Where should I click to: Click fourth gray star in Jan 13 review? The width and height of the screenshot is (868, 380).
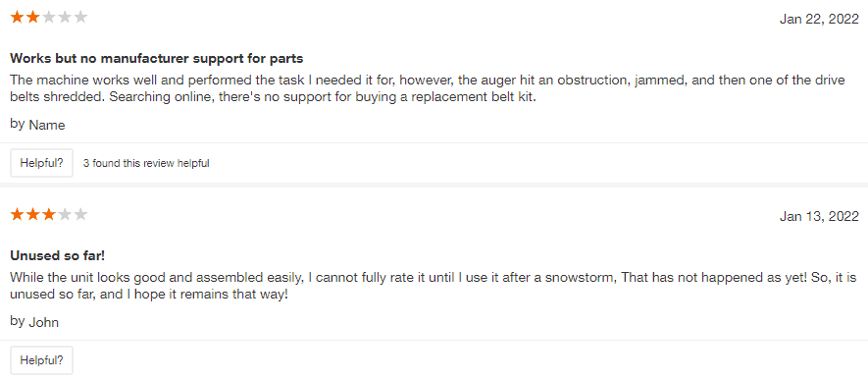tap(65, 214)
